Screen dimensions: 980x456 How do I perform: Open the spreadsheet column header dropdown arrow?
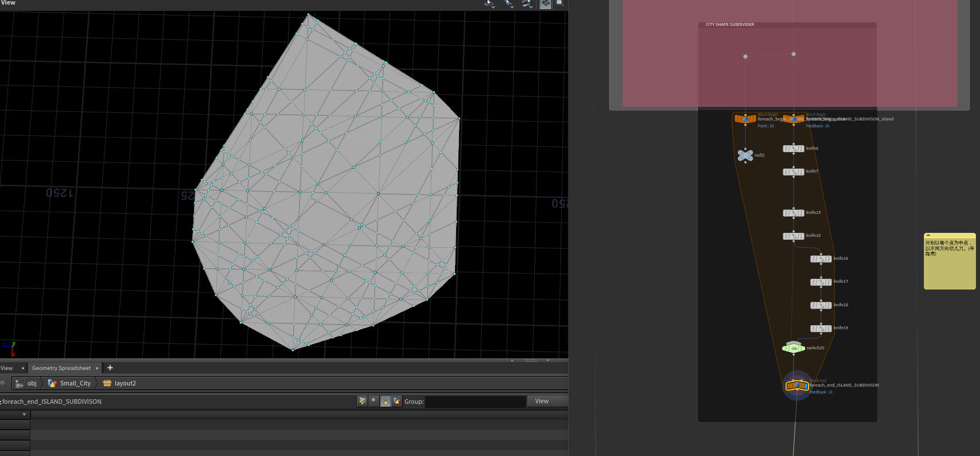pos(24,415)
